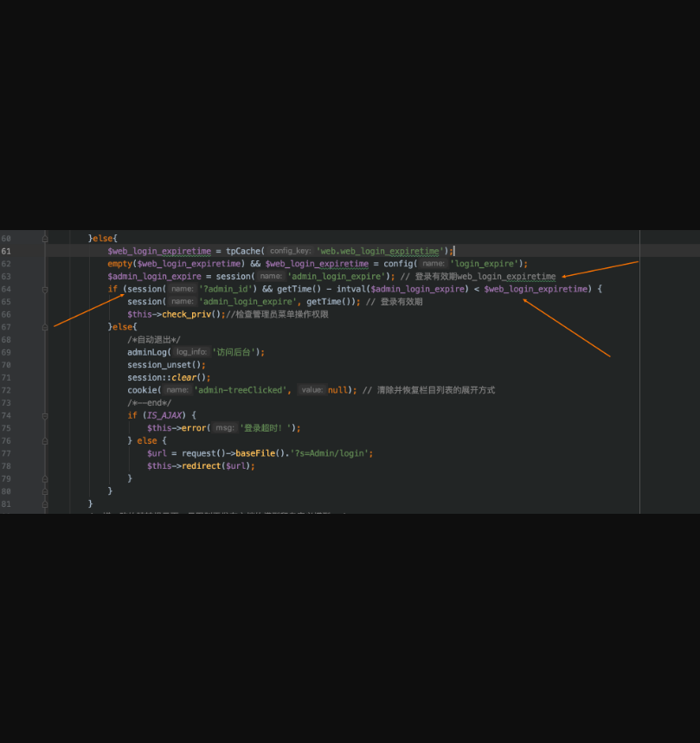Collapse the if block at line 64
The height and width of the screenshot is (743, 700).
(x=45, y=289)
